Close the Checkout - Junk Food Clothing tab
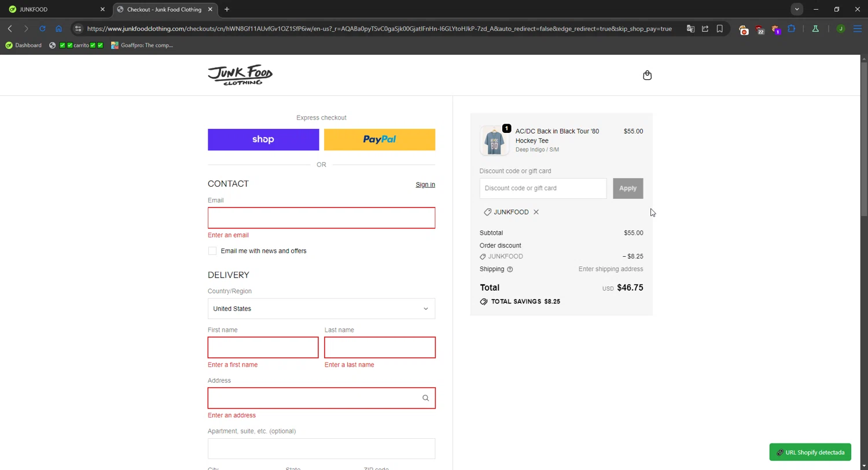Screen dimensions: 868x470 point(210,9)
